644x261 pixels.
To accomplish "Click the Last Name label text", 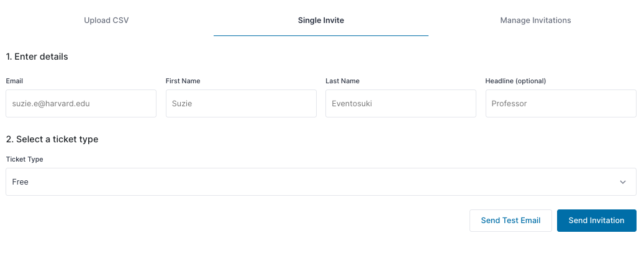I will [343, 81].
